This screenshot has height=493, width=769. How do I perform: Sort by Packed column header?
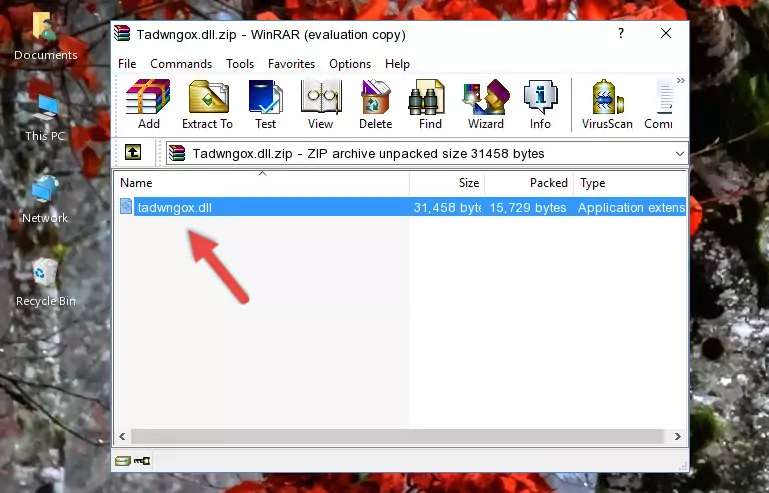pos(529,182)
